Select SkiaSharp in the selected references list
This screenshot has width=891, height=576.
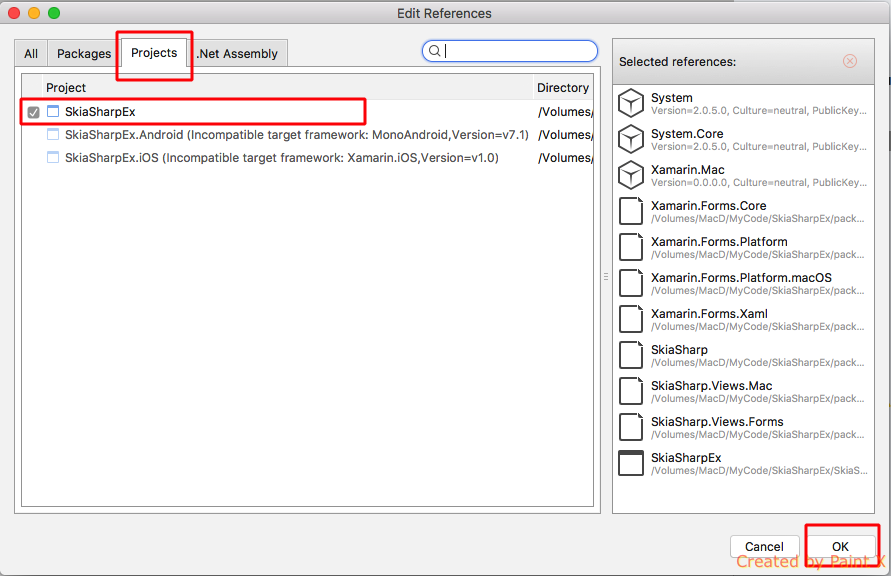coord(743,355)
